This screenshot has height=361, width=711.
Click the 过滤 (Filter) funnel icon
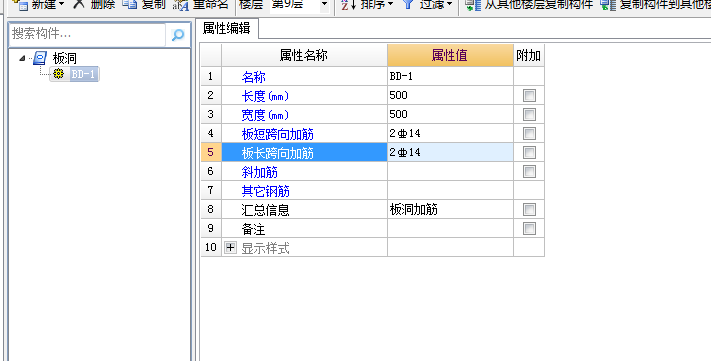(408, 5)
